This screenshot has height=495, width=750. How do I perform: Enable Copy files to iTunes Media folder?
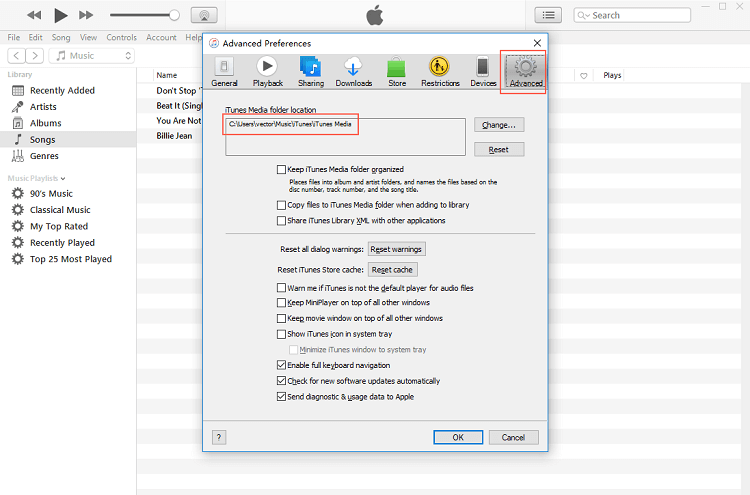281,205
